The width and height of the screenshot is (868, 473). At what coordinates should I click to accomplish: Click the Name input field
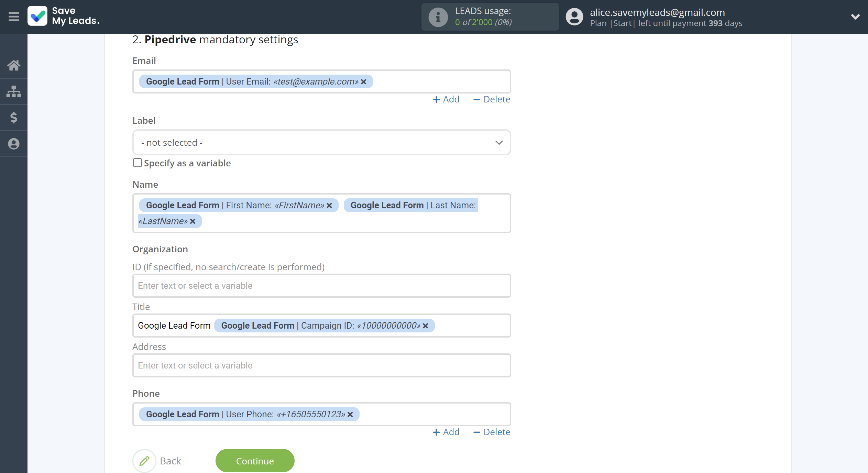(x=322, y=213)
